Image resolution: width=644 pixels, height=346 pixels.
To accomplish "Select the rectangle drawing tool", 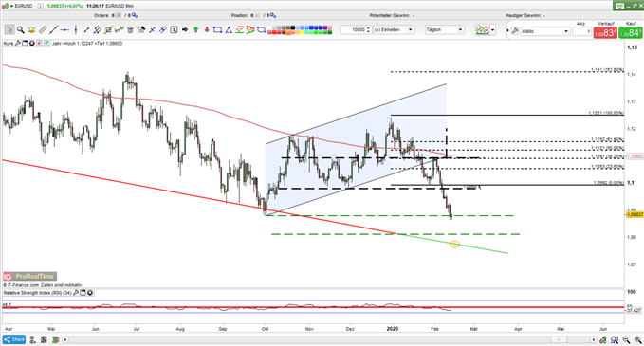I will click(x=218, y=30).
